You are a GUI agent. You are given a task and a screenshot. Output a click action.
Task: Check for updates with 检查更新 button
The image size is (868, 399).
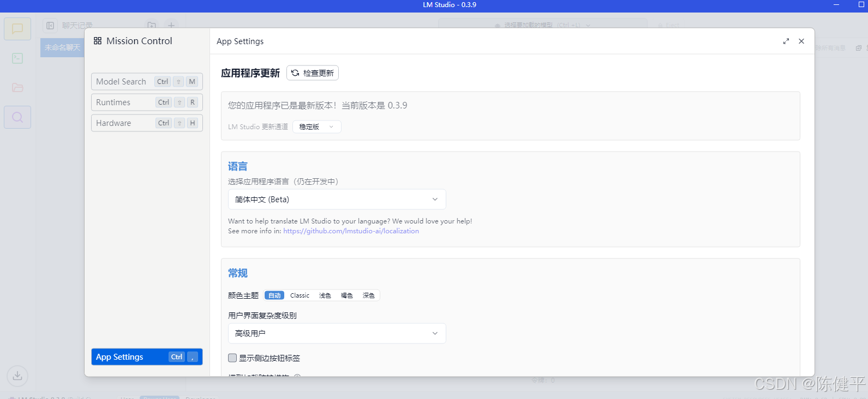pos(313,73)
